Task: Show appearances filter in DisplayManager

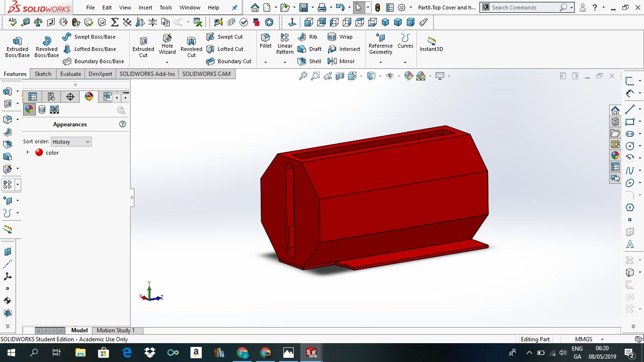Action: [x=29, y=109]
